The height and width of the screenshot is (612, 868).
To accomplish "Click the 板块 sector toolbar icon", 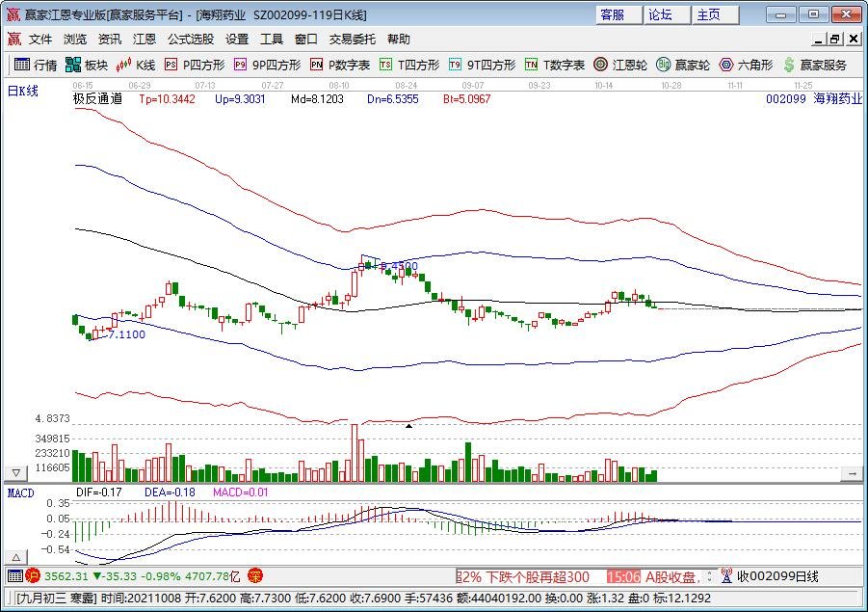I will point(86,65).
